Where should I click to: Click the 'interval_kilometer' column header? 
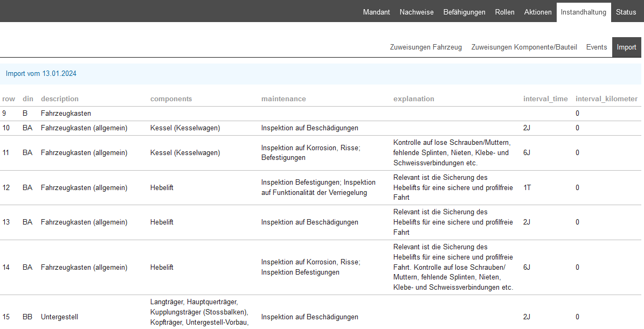(x=606, y=99)
